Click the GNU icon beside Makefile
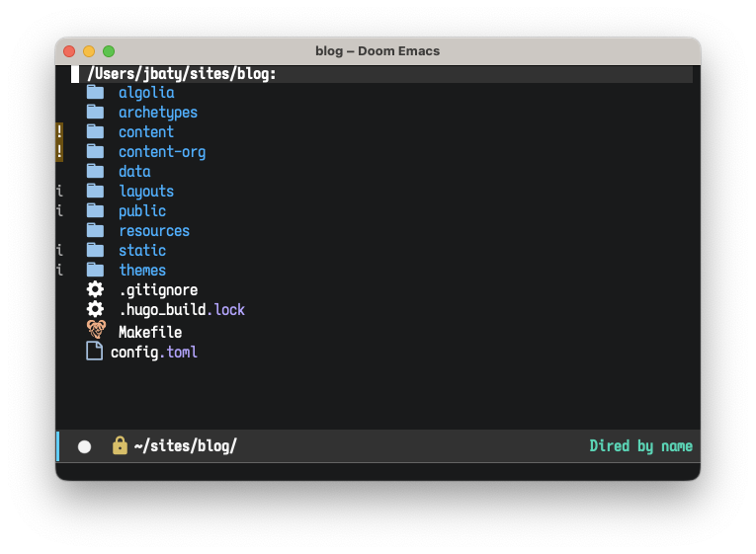 [96, 330]
